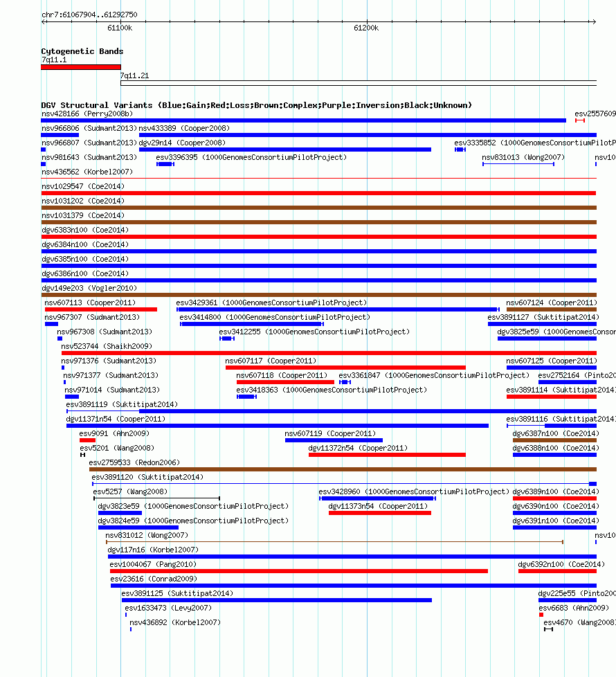Screen dimensions: 616x677
Task: Click nsv607119 (Cooper2011) label
Action: [x=330, y=433]
